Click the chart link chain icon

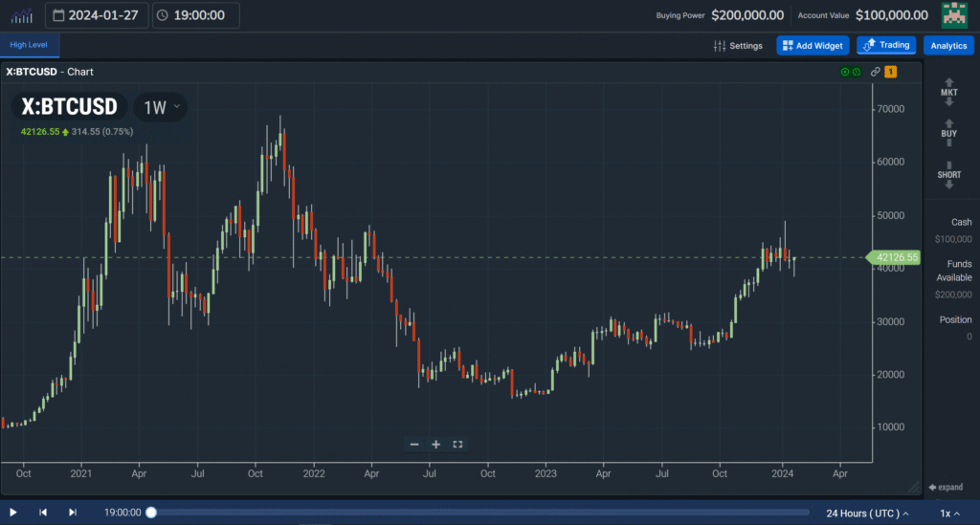(x=876, y=72)
